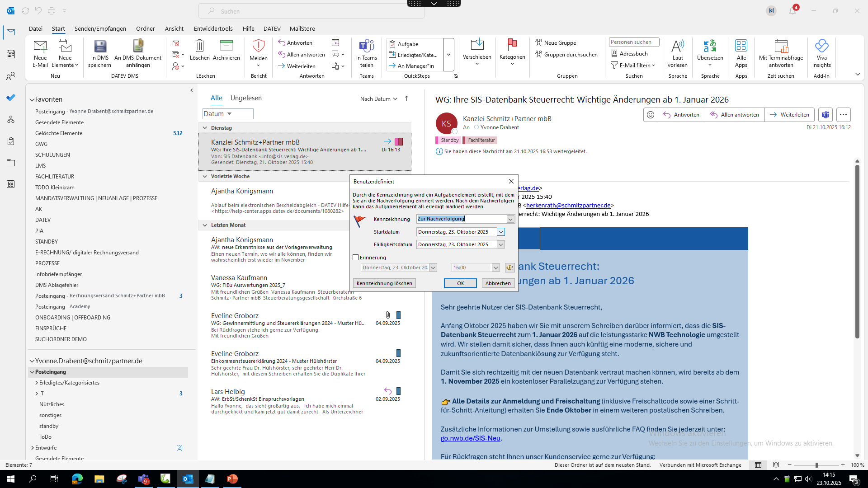Screen dimensions: 868x488
Task: Click the reminder sound speaker icon
Action: [510, 267]
